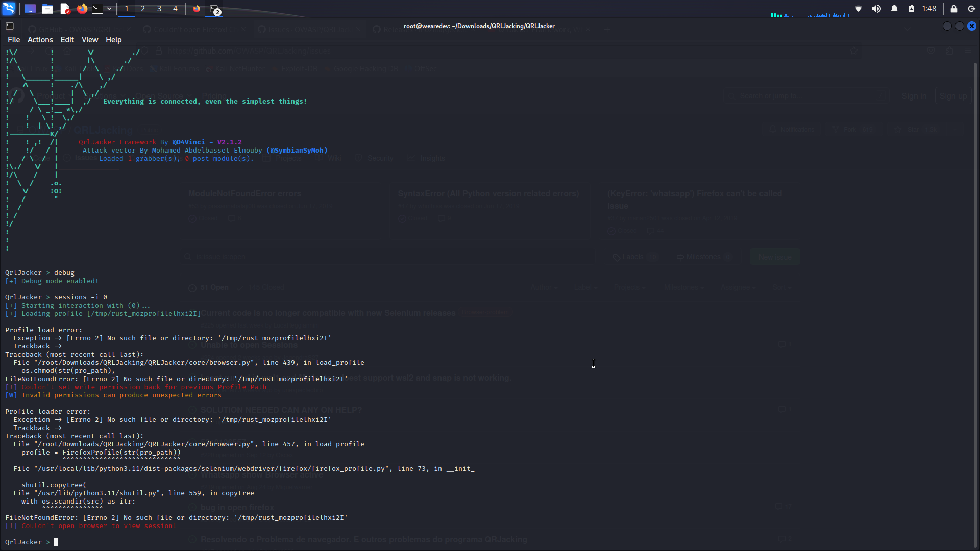Check notifications via the bell icon
The height and width of the screenshot is (551, 980).
pyautogui.click(x=894, y=8)
